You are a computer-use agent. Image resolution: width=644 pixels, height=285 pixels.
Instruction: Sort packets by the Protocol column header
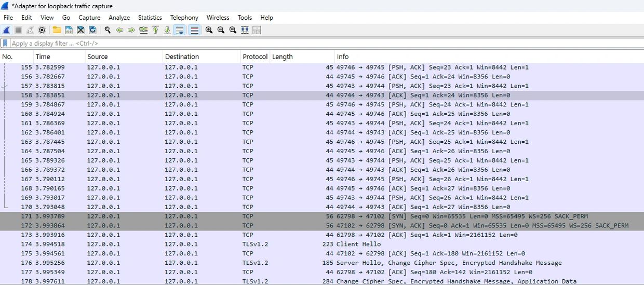point(254,57)
